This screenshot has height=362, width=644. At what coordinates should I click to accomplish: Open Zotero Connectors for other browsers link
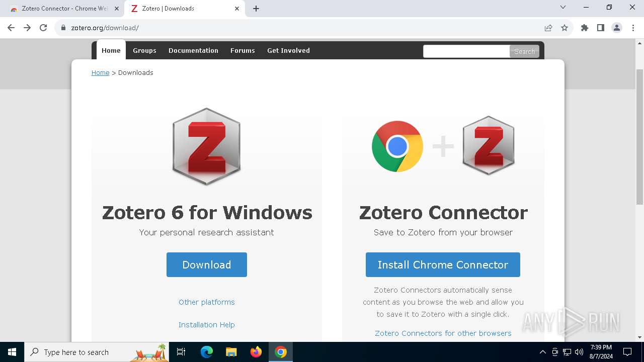coord(443,333)
